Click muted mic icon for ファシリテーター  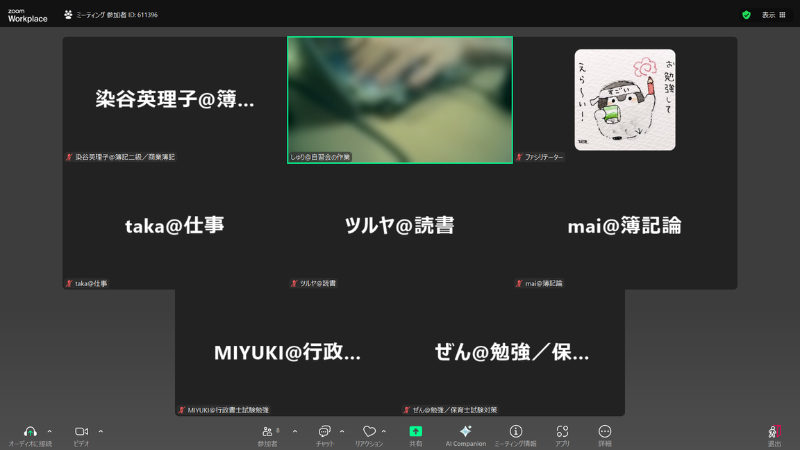(519, 157)
